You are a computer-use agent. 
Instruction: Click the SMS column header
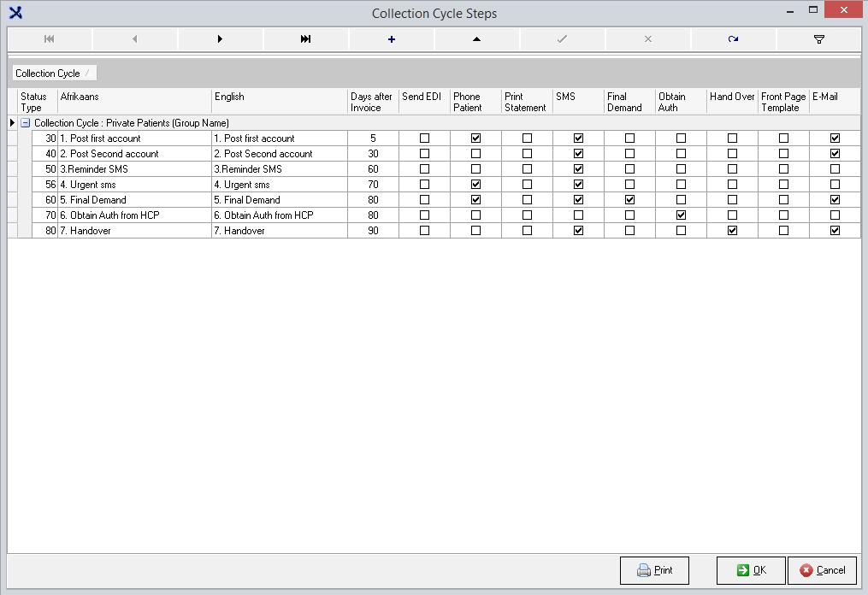(x=578, y=102)
